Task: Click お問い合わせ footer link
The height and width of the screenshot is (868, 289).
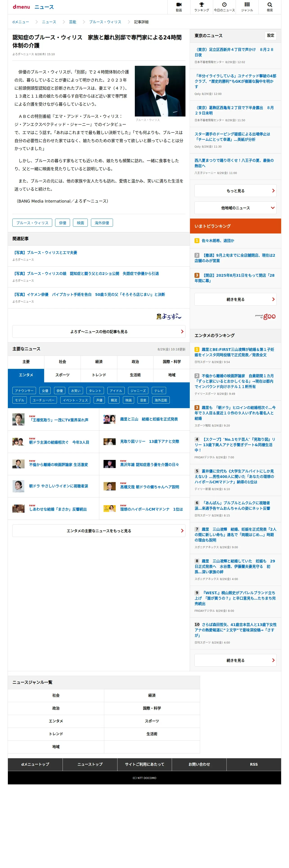Action: (x=199, y=764)
